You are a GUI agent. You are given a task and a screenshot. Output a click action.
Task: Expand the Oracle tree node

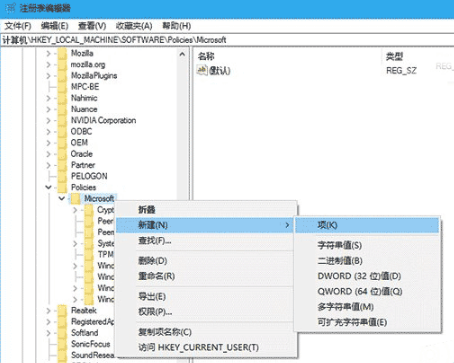click(x=48, y=154)
